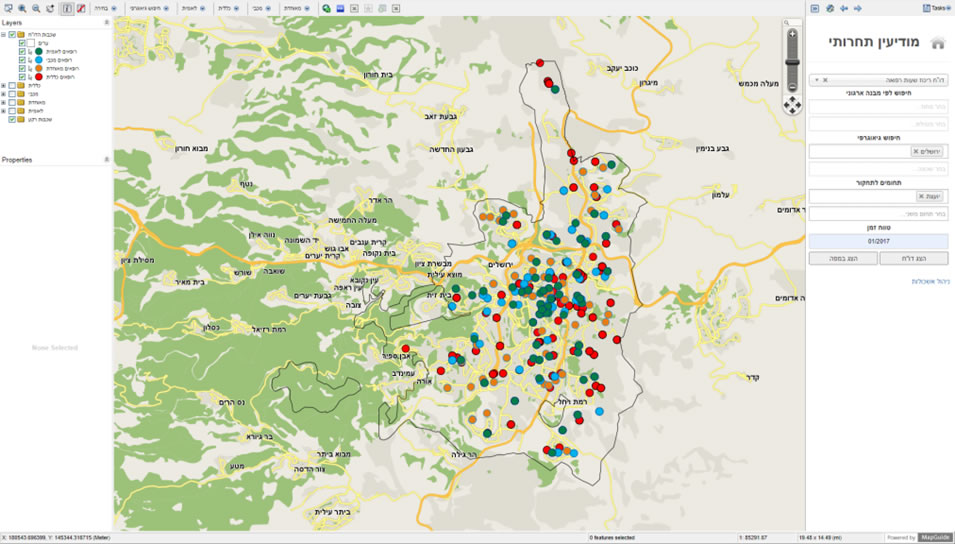Screen dimensions: 955x544
Task: Expand the מכבי layer group
Action: tap(4, 94)
